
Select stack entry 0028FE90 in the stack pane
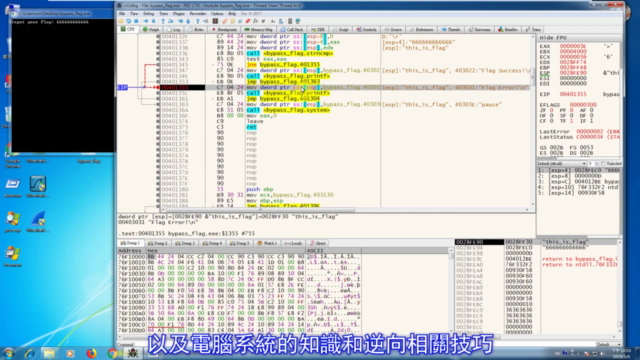click(x=479, y=242)
